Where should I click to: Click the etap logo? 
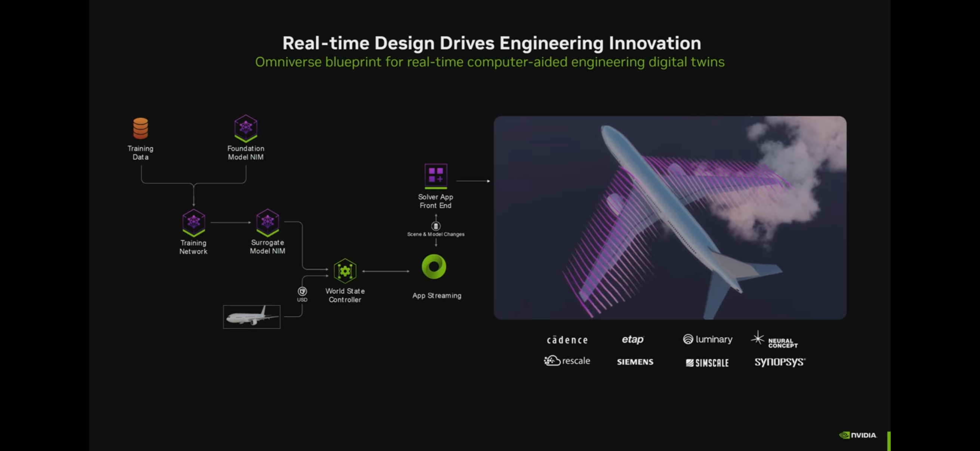click(x=632, y=339)
